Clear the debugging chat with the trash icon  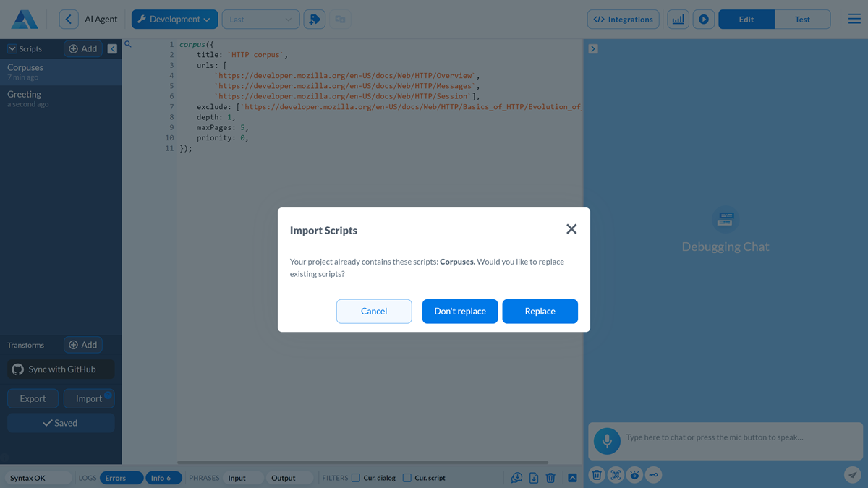pyautogui.click(x=596, y=475)
